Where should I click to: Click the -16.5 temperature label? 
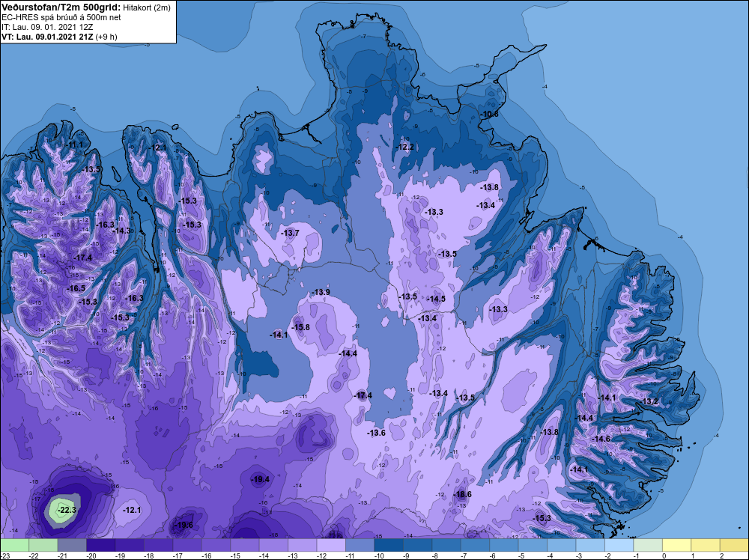tap(76, 288)
